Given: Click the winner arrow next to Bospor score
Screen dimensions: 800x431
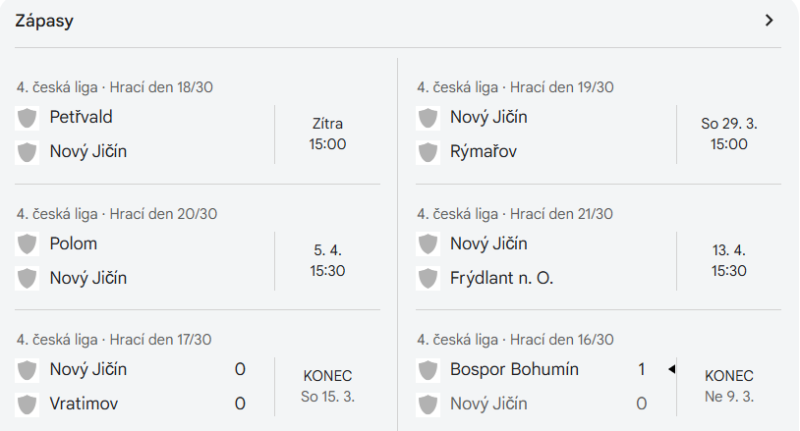Looking at the screenshot, I should pos(672,369).
